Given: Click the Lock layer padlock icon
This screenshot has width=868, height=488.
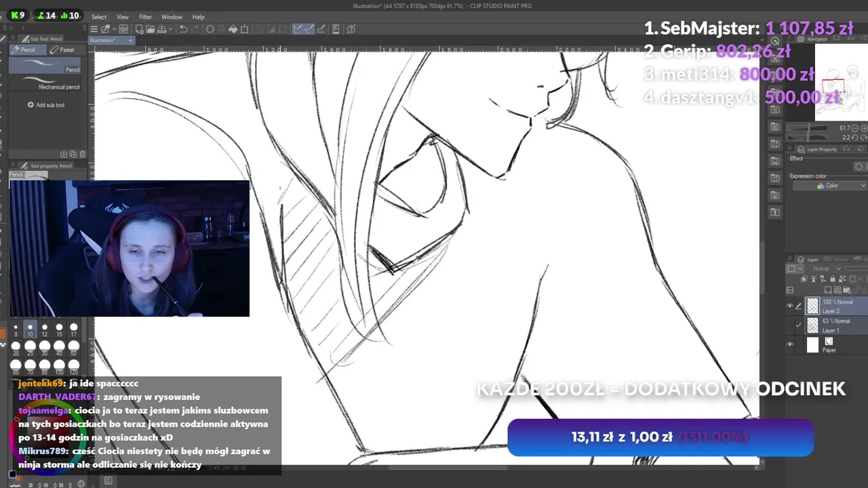Looking at the screenshot, I should click(833, 279).
